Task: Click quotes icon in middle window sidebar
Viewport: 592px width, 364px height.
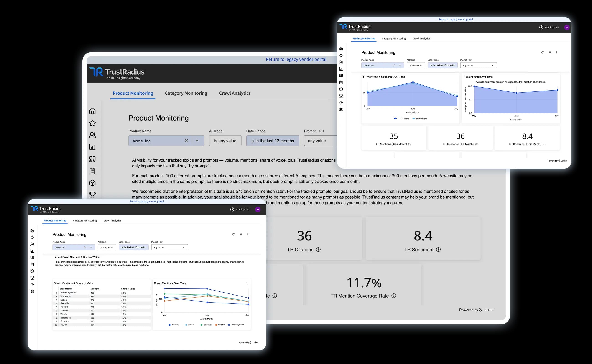Action: click(92, 159)
